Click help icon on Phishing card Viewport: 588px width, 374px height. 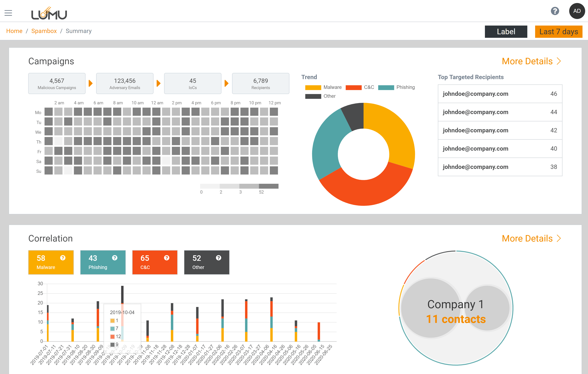click(115, 258)
